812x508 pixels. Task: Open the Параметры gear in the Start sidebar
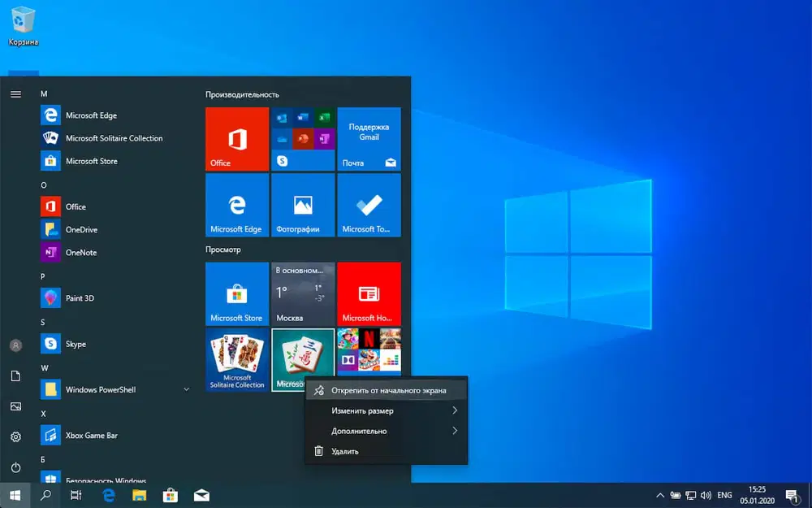(15, 436)
